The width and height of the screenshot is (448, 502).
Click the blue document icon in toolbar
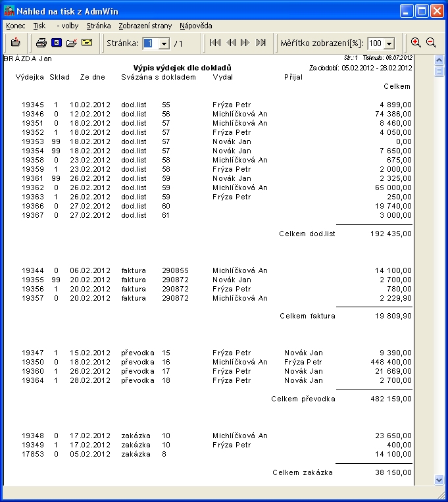tap(57, 42)
